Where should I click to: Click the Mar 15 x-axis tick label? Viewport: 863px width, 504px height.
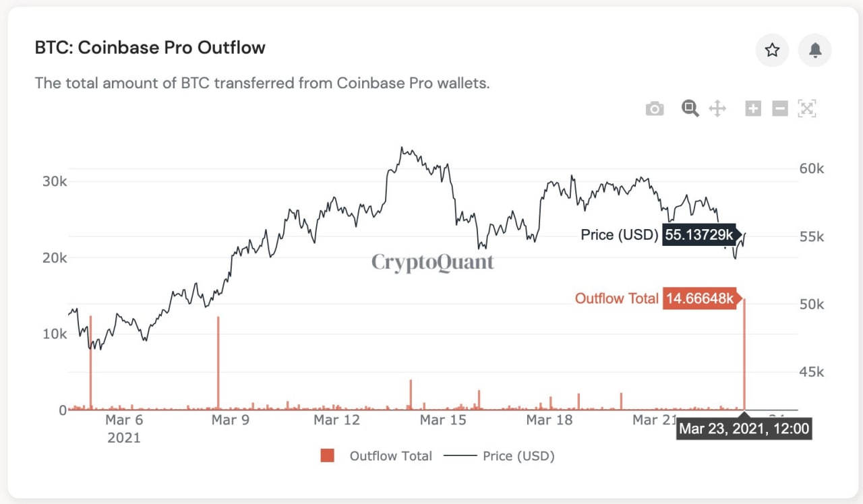(x=442, y=420)
